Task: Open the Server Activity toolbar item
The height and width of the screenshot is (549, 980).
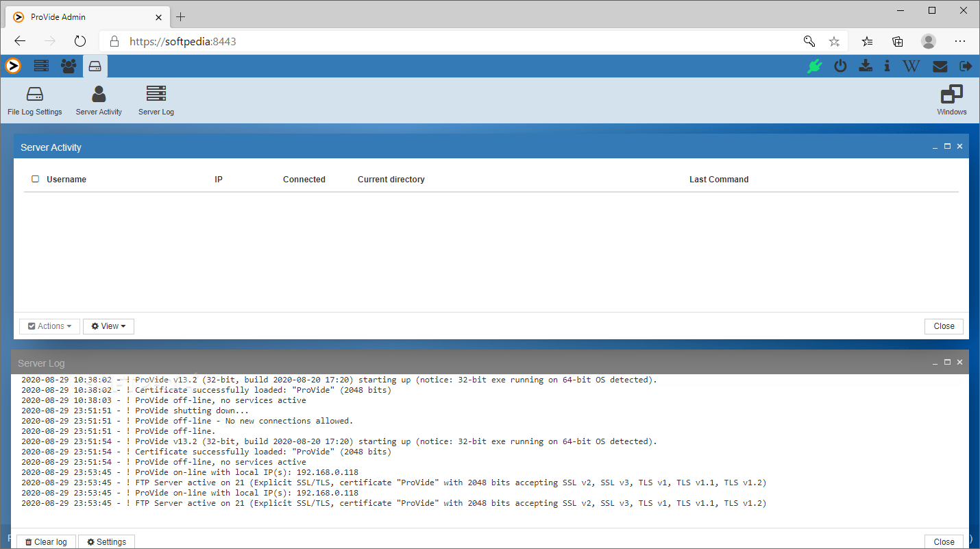Action: (x=99, y=101)
